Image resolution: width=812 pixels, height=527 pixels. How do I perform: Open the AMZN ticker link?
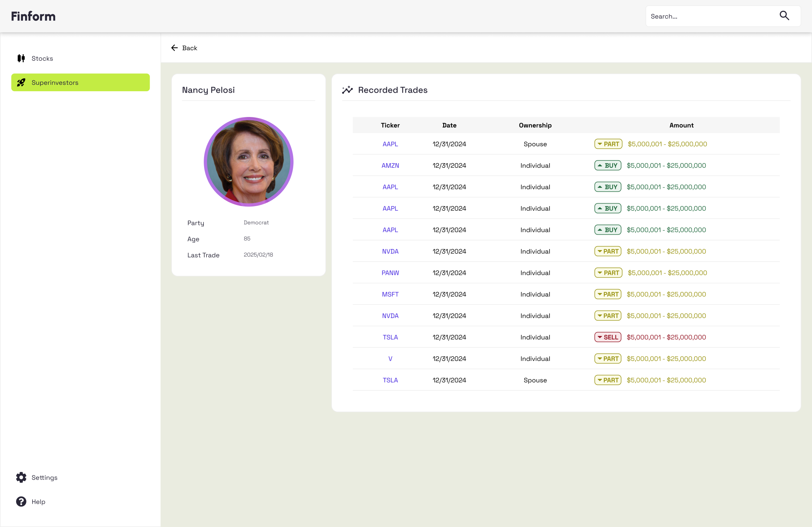pyautogui.click(x=390, y=166)
